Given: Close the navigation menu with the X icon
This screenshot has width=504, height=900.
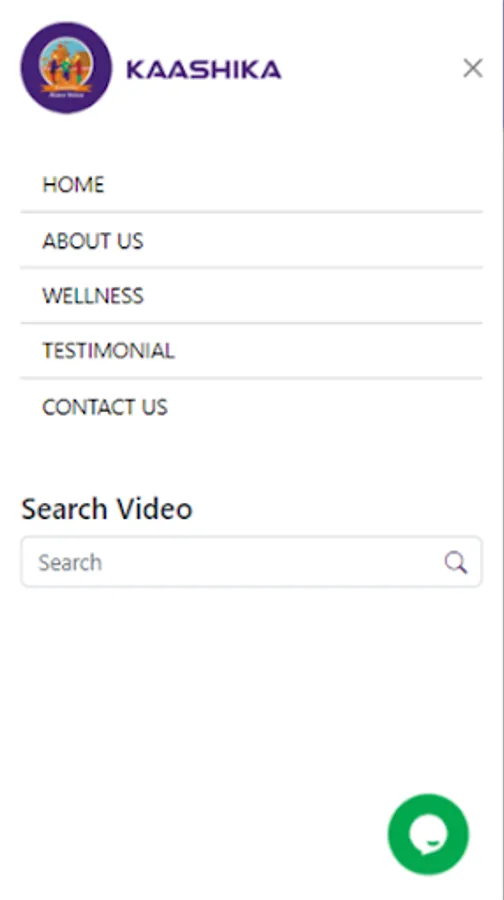Looking at the screenshot, I should tap(472, 68).
